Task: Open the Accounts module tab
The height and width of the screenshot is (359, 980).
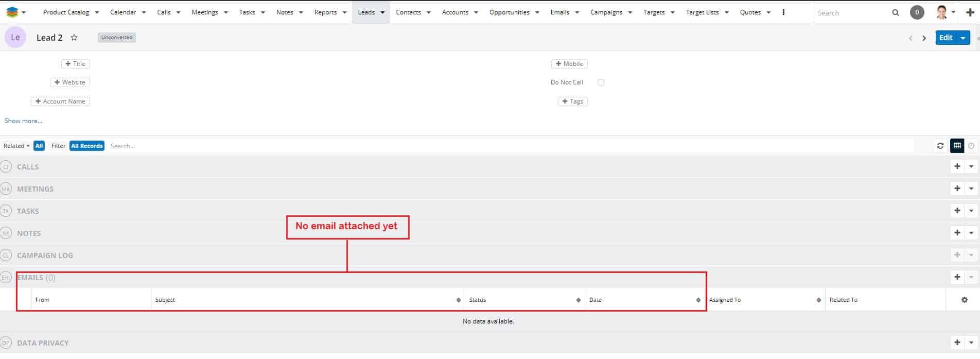Action: point(455,12)
